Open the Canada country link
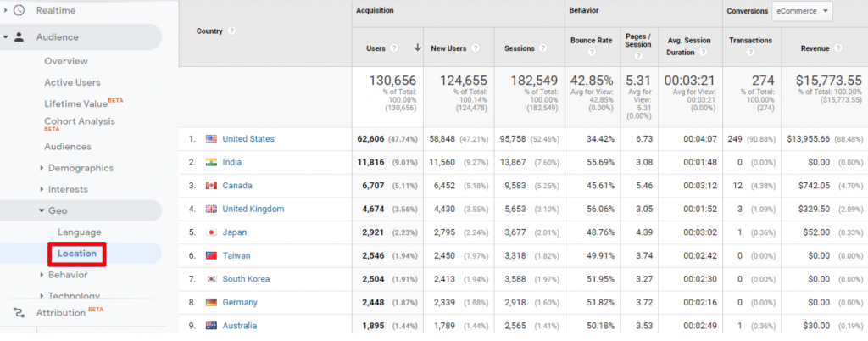Viewport: 868px width, 341px height. (x=236, y=186)
